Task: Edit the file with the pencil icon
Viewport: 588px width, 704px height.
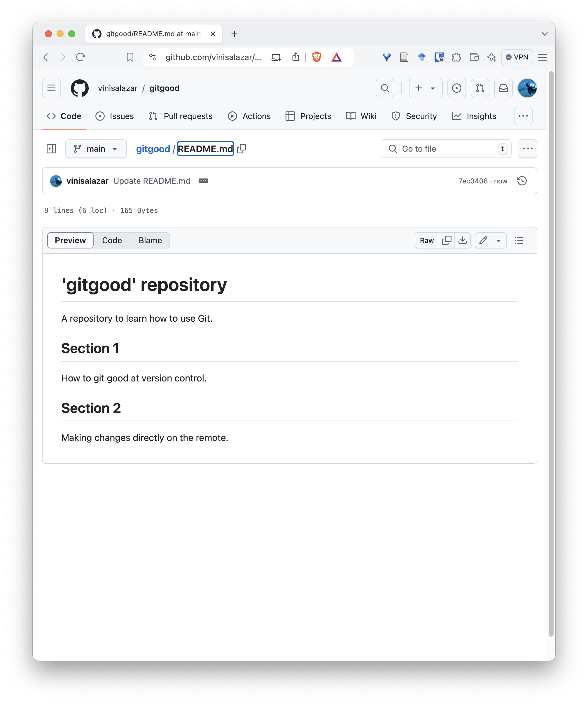Action: [x=483, y=240]
